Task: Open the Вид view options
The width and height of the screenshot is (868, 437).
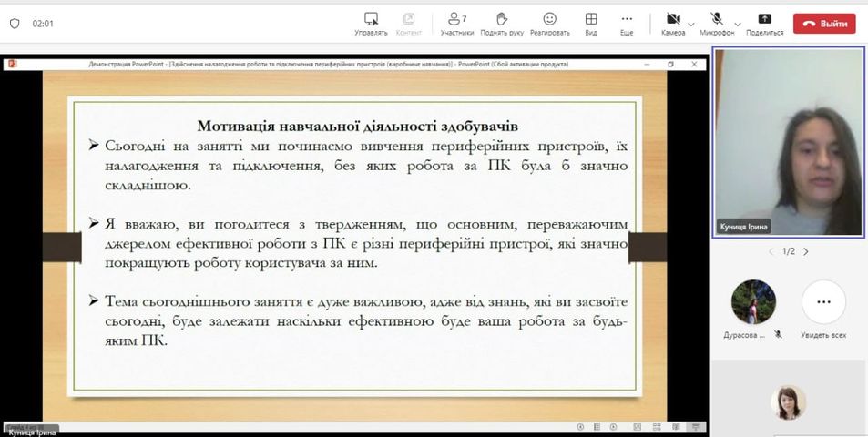Action: (591, 25)
